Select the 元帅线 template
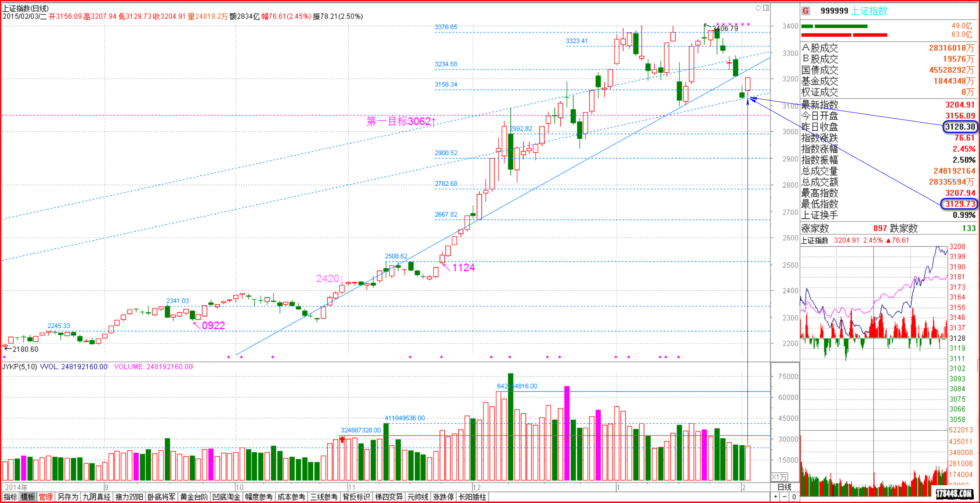This screenshot has height=503, width=980. [418, 497]
